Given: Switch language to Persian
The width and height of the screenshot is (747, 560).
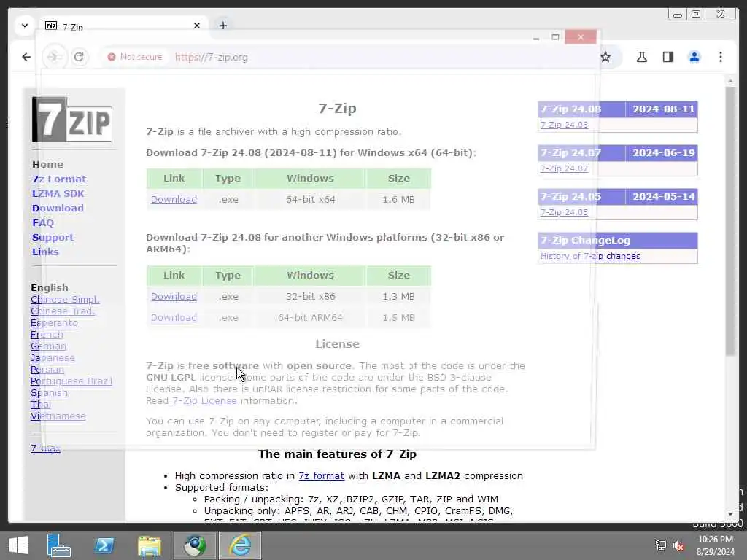Looking at the screenshot, I should pos(47,370).
